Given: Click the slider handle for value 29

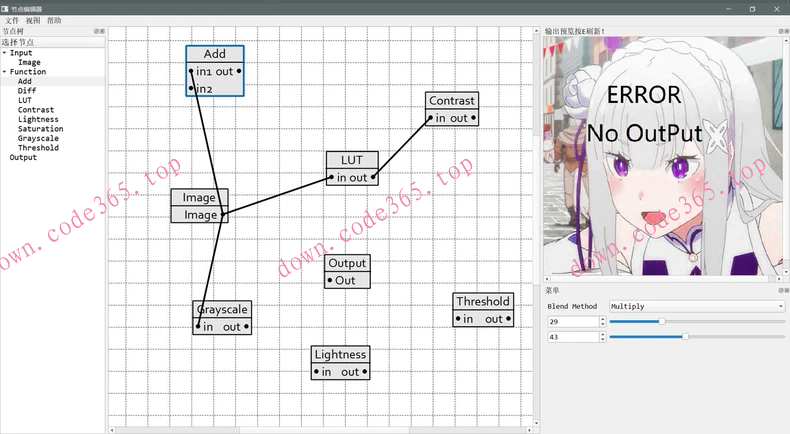Looking at the screenshot, I should pyautogui.click(x=662, y=321).
